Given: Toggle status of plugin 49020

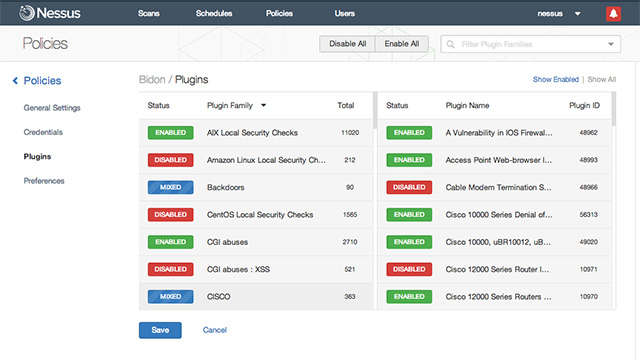Looking at the screenshot, I should click(409, 242).
